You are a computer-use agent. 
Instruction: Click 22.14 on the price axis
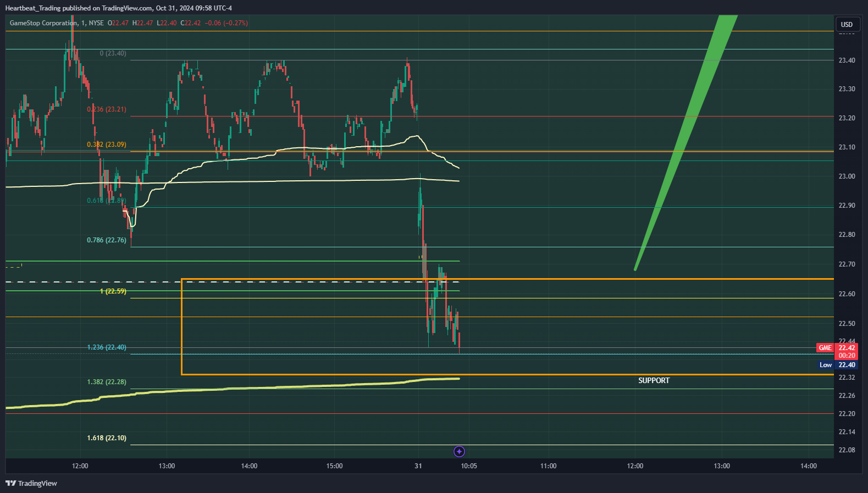tap(847, 432)
